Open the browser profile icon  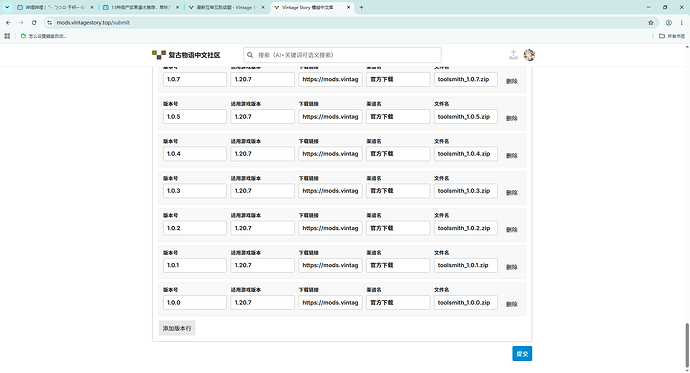pyautogui.click(x=668, y=22)
